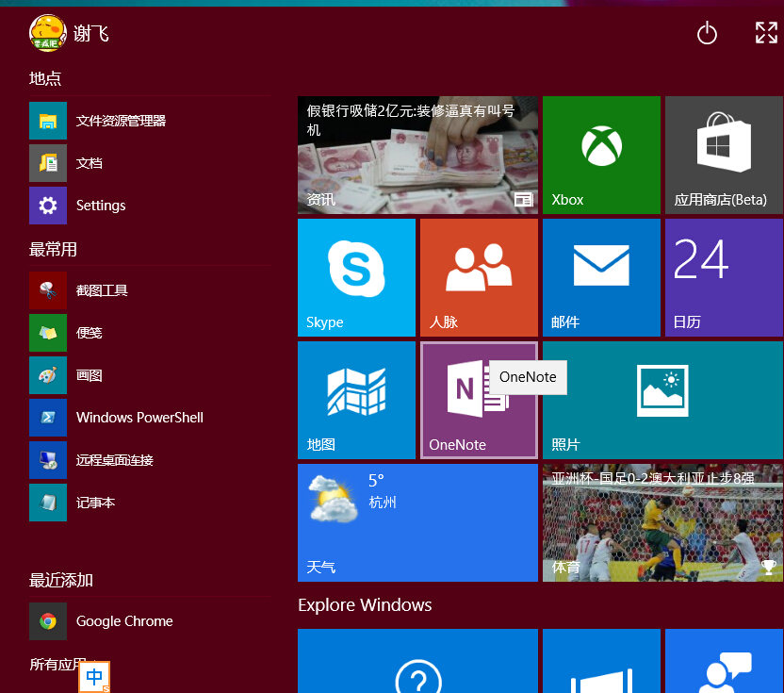Open the Xbox tile
Image resolution: width=784 pixels, height=693 pixels.
click(x=601, y=156)
